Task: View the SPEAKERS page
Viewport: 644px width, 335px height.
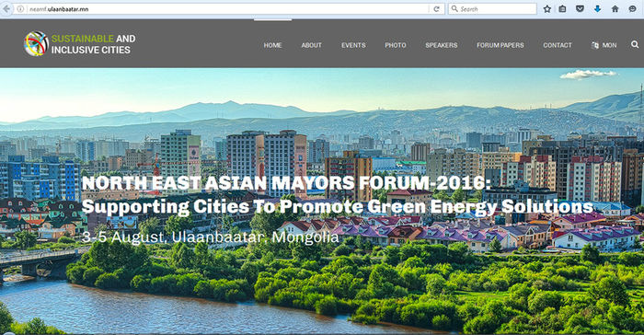Action: (441, 45)
